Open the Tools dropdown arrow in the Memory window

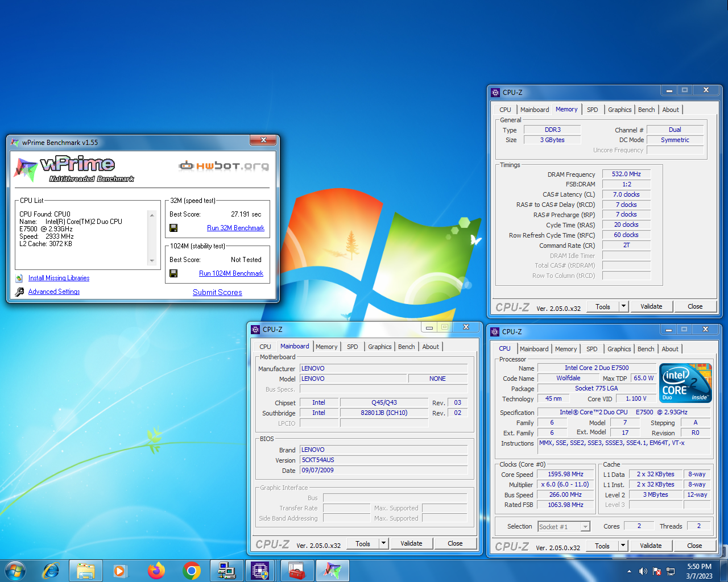coord(623,306)
